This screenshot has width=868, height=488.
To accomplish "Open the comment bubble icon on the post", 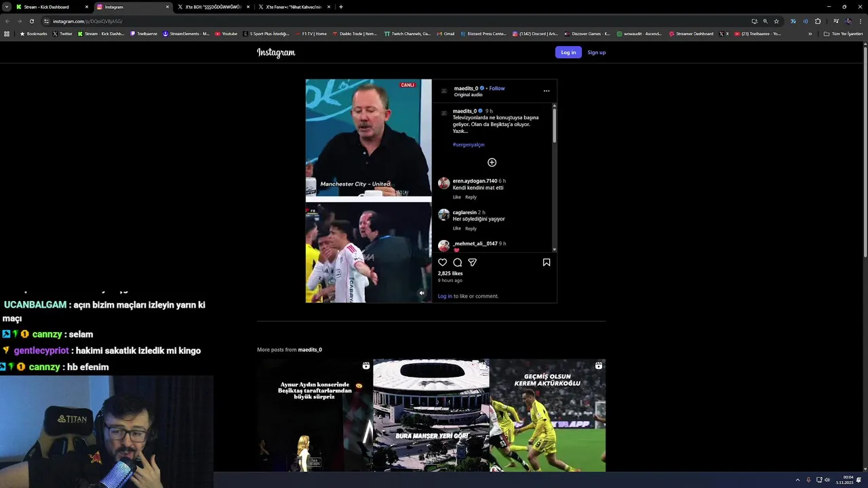I will (x=458, y=262).
